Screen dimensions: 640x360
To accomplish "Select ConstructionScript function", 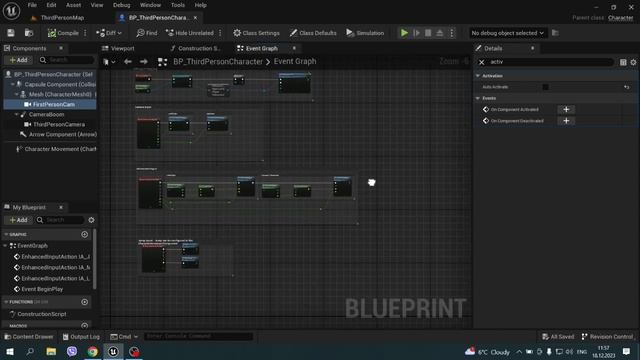I will (38, 314).
